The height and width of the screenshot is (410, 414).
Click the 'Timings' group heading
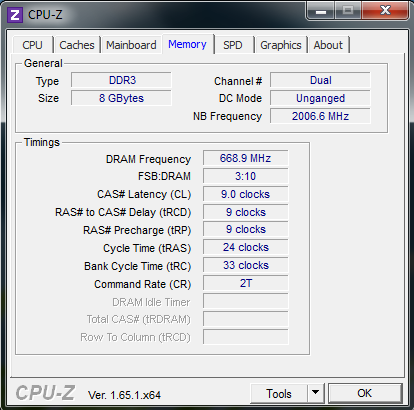point(42,142)
